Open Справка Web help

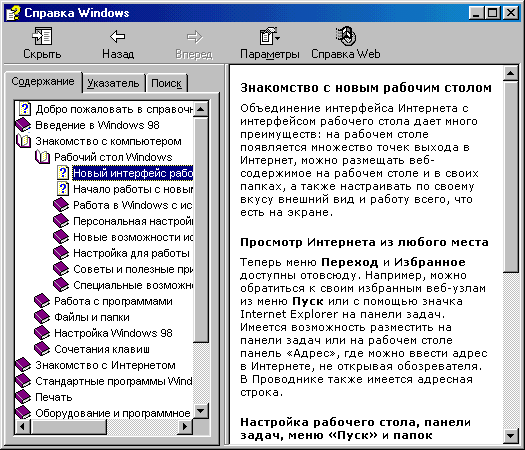(346, 43)
